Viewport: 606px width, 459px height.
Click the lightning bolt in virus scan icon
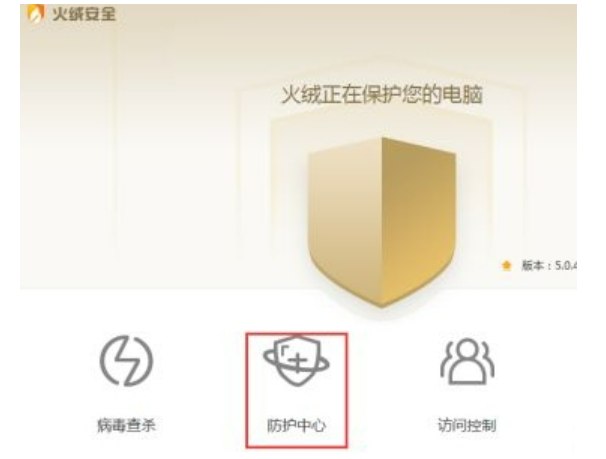(x=127, y=361)
